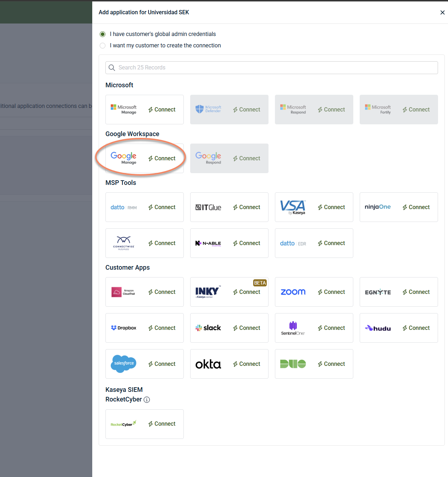
Task: Click the Salesforce cloud logo
Action: point(124,364)
